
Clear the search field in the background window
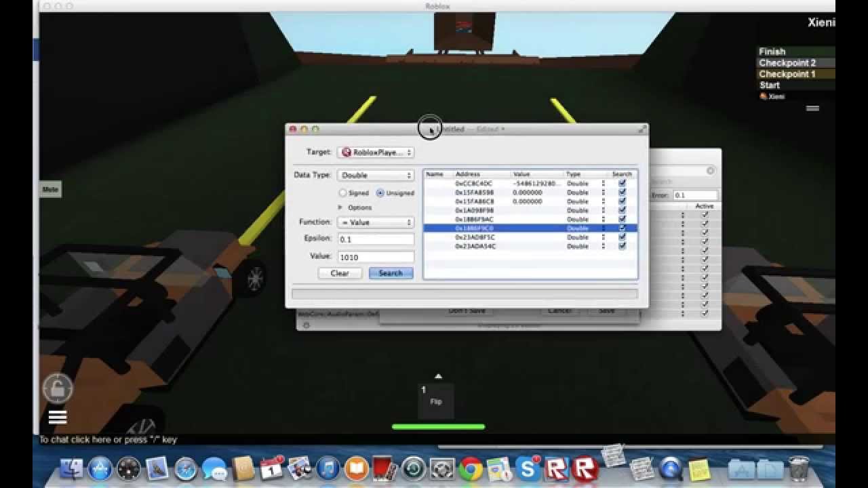point(710,171)
